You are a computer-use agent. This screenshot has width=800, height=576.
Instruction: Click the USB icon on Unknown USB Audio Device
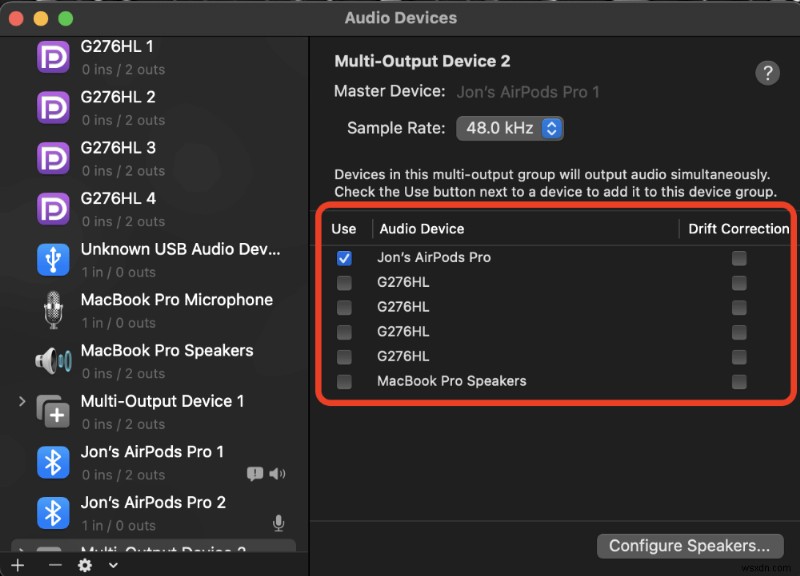tap(53, 260)
